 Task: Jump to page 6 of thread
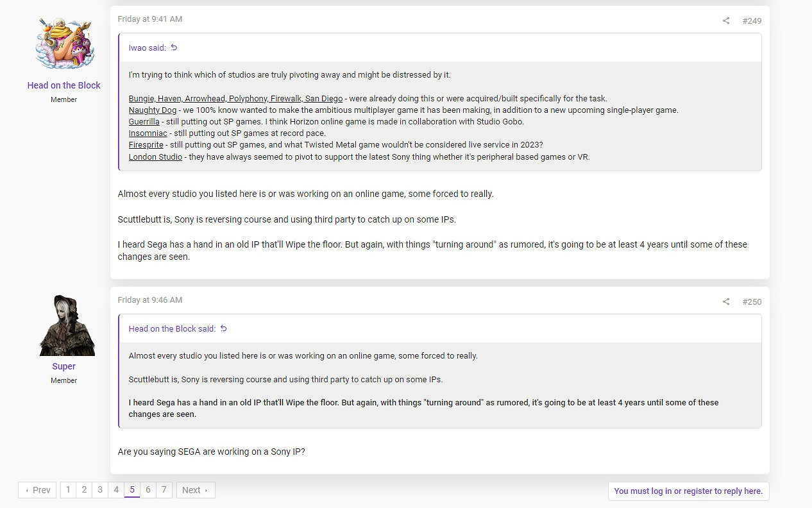point(148,490)
